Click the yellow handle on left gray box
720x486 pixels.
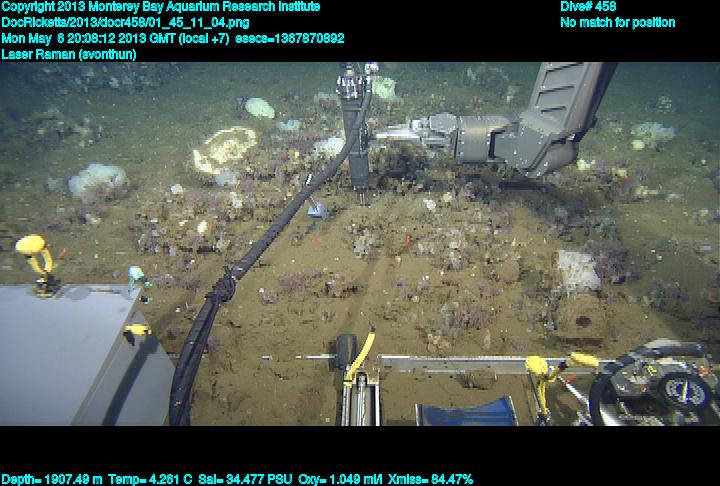(37, 258)
